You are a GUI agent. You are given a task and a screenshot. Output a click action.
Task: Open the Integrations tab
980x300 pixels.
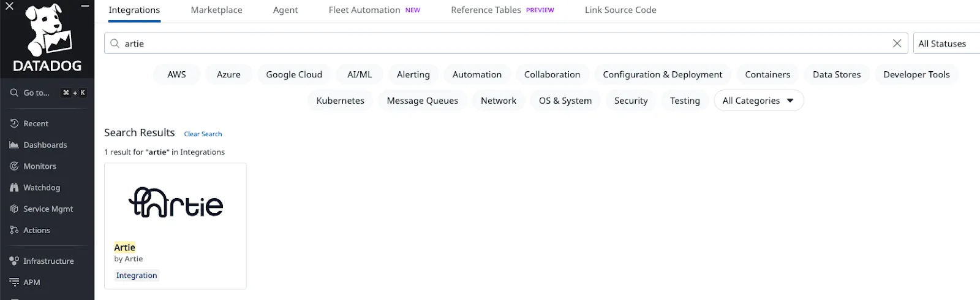tap(134, 10)
